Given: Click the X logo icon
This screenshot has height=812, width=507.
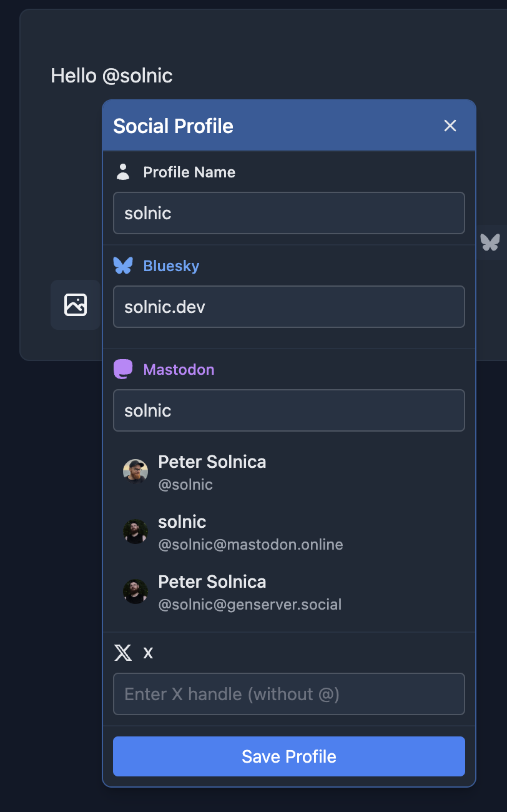Looking at the screenshot, I should [x=123, y=653].
